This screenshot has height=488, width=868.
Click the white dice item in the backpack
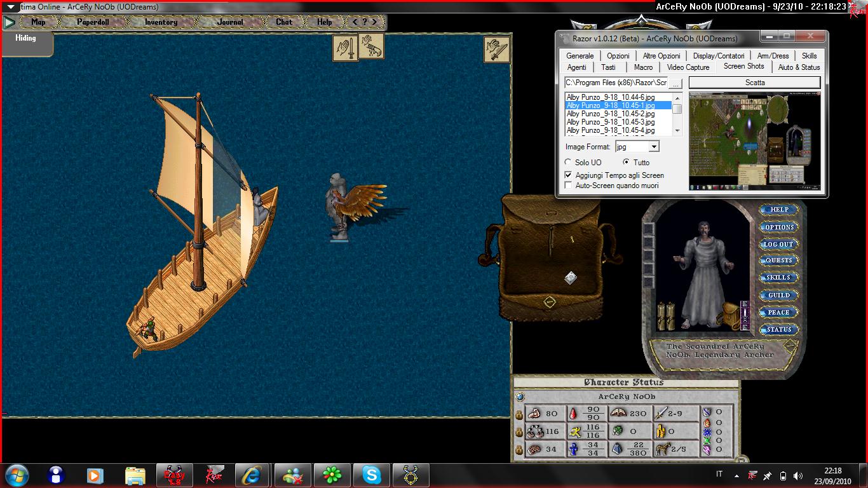click(x=571, y=277)
